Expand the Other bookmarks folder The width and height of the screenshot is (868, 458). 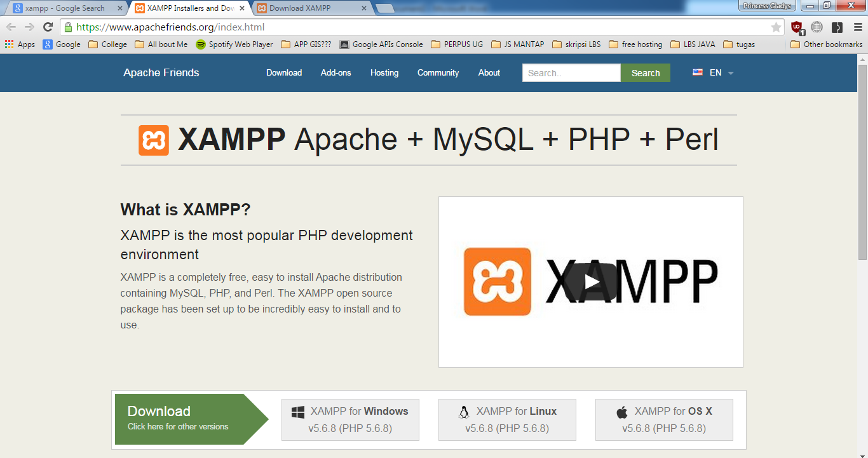(x=826, y=44)
